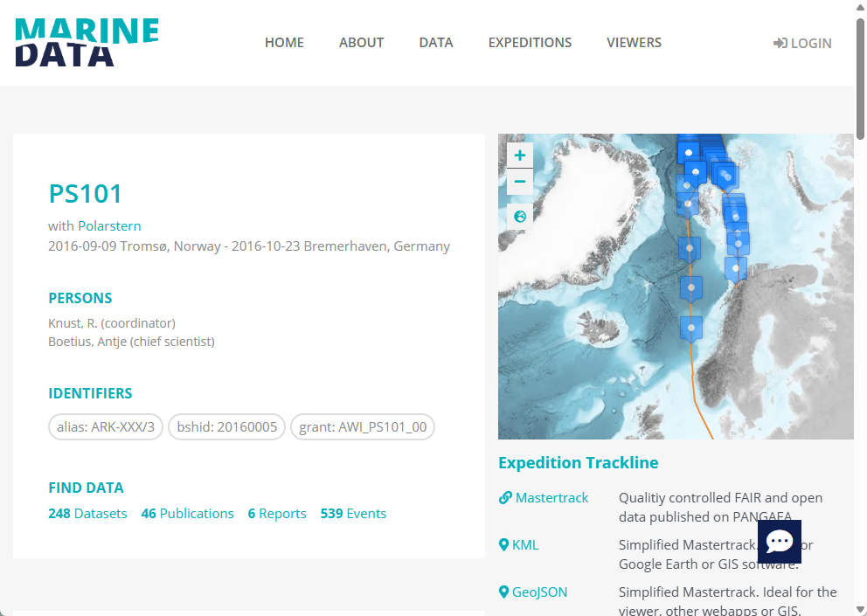Open the chat bubble widget
Screen dimensions: 867x616
[x=779, y=542]
